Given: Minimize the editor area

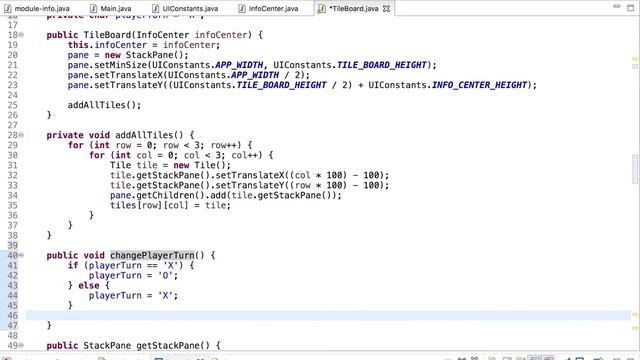Looking at the screenshot, I should 617,7.
